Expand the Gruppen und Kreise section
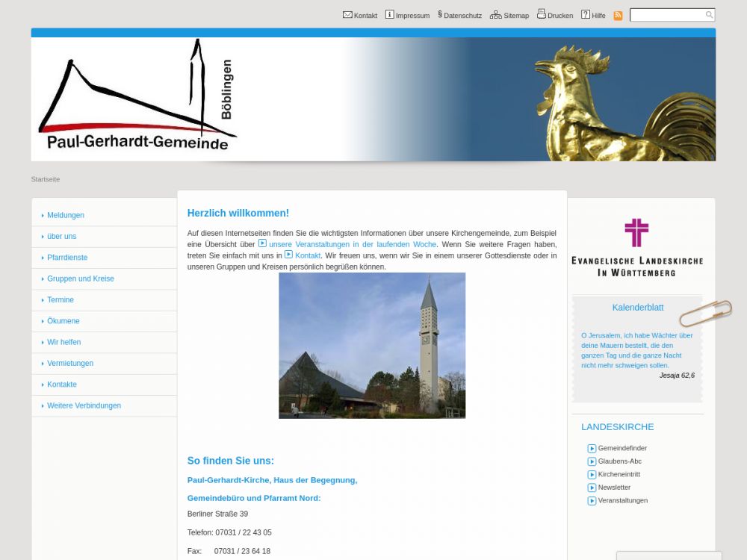The height and width of the screenshot is (560, 747). [x=81, y=279]
